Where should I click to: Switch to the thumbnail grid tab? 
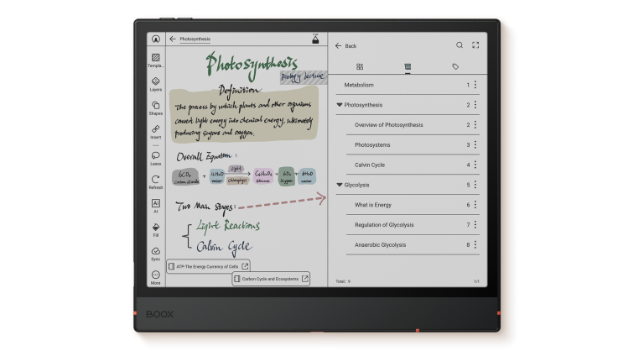[359, 65]
